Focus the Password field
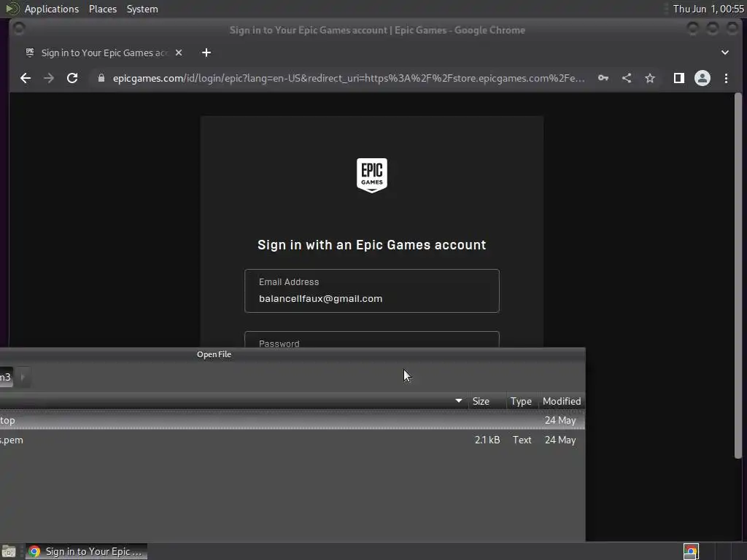 coord(371,340)
